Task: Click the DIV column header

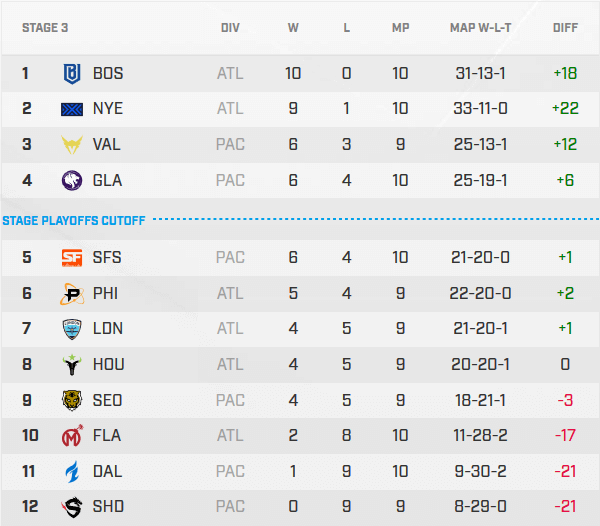Action: tap(230, 28)
